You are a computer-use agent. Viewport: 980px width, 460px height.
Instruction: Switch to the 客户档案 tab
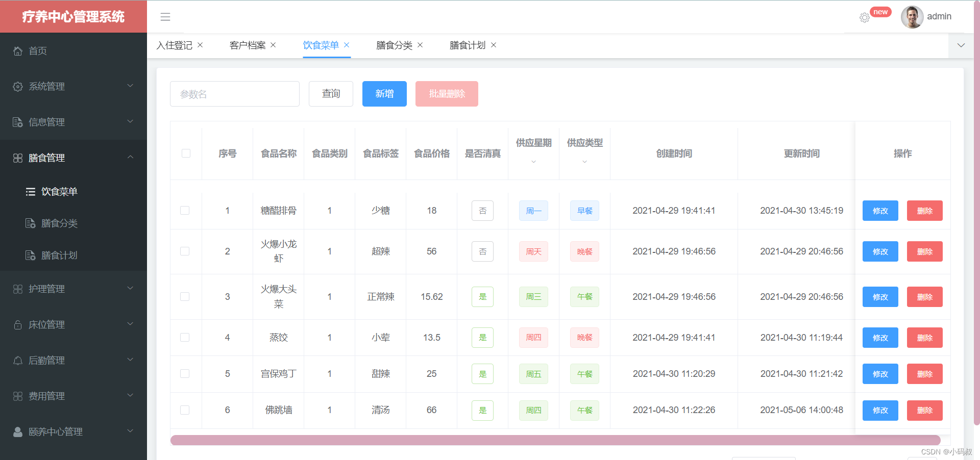point(248,45)
